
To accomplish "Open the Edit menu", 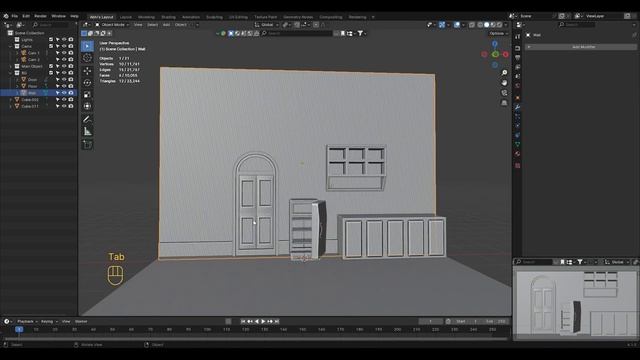I will click(x=26, y=16).
